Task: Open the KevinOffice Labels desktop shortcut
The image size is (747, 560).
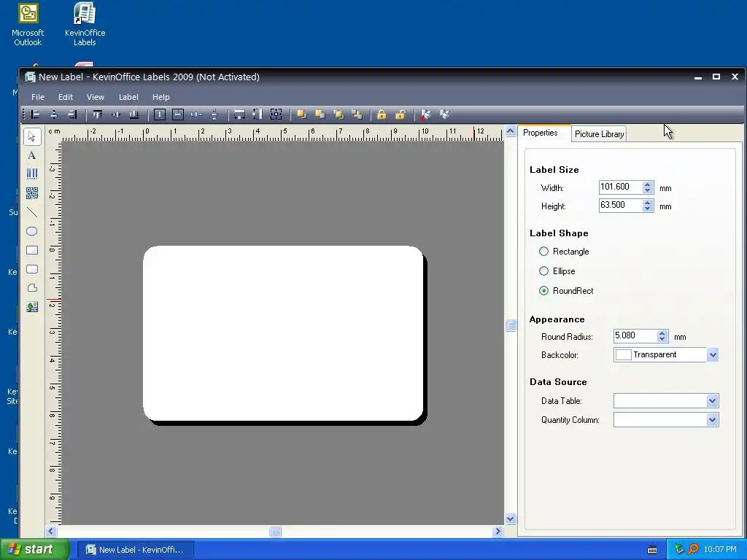Action: [85, 25]
